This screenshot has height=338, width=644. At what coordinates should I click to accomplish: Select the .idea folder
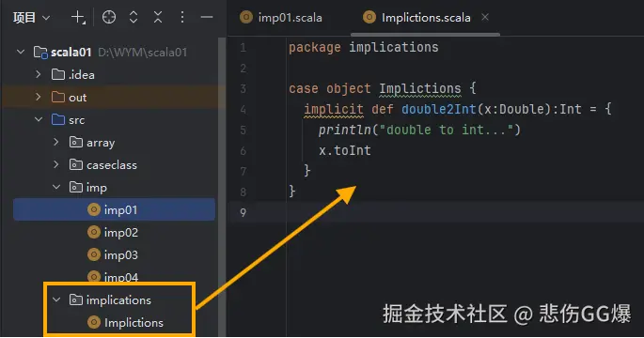pyautogui.click(x=81, y=75)
